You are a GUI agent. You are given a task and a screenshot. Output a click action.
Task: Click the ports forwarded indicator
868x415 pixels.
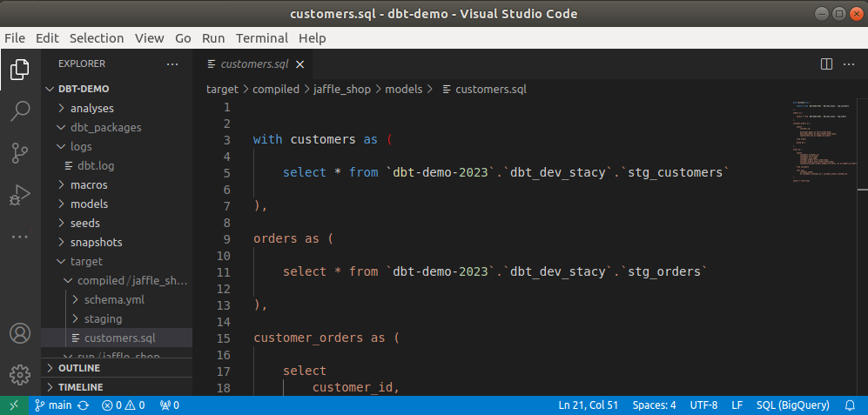point(169,405)
